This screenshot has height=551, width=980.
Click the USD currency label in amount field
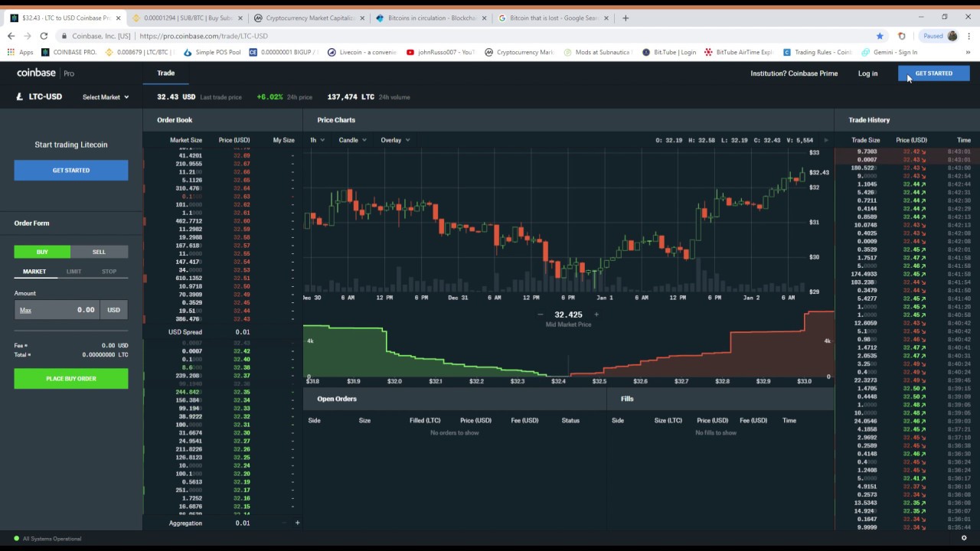click(x=113, y=310)
